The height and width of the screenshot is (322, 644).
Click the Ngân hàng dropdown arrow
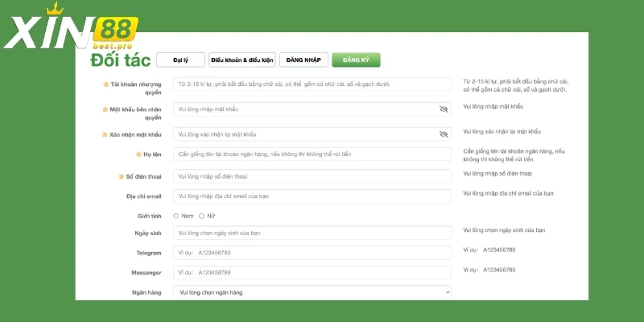(447, 292)
